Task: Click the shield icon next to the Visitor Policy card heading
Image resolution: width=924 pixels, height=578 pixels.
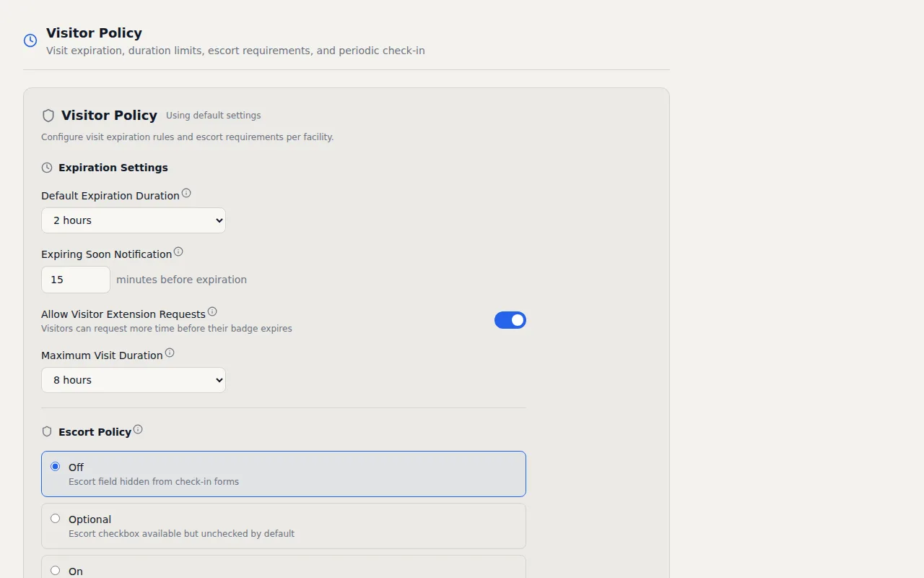Action: coord(48,115)
